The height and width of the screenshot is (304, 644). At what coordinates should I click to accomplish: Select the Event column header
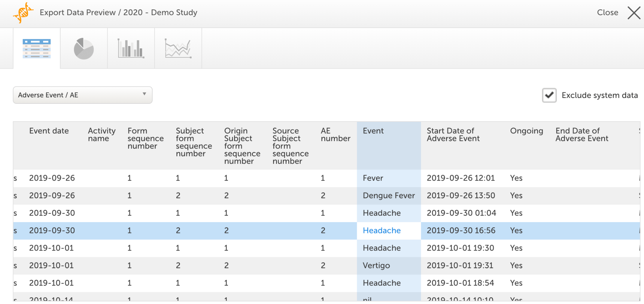[373, 131]
